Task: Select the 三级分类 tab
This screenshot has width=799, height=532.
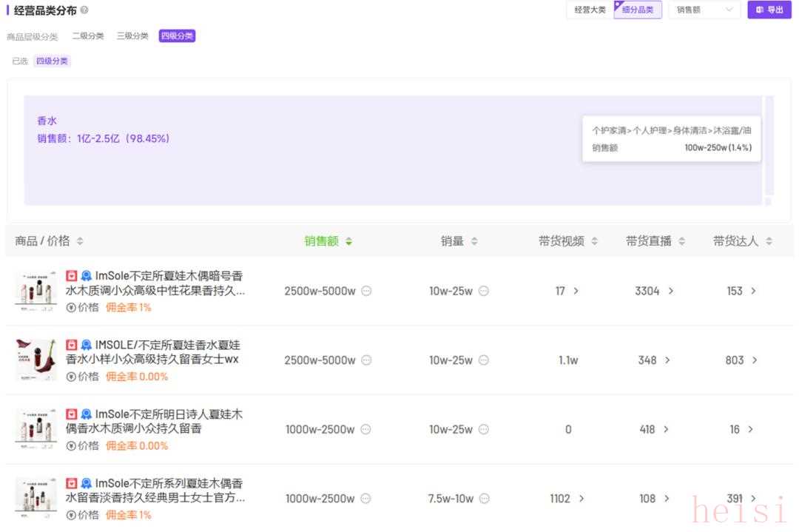Action: tap(132, 36)
